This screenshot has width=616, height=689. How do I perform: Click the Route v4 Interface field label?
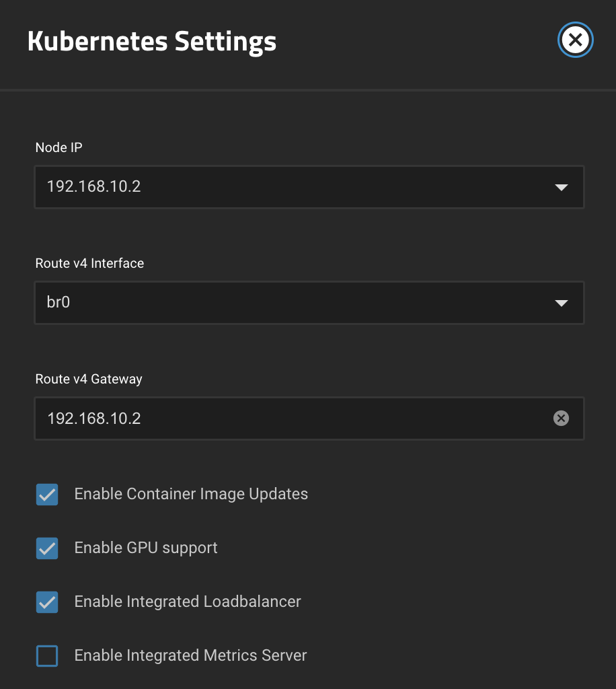click(89, 263)
